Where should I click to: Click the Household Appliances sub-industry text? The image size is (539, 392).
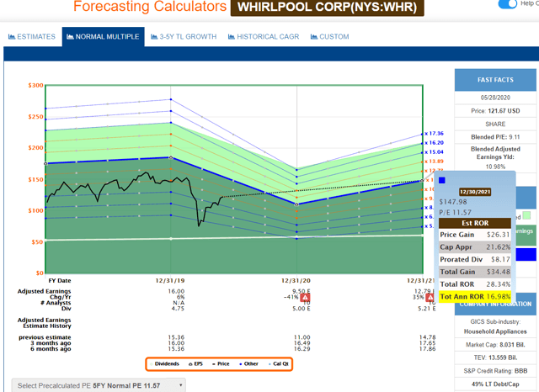point(495,331)
